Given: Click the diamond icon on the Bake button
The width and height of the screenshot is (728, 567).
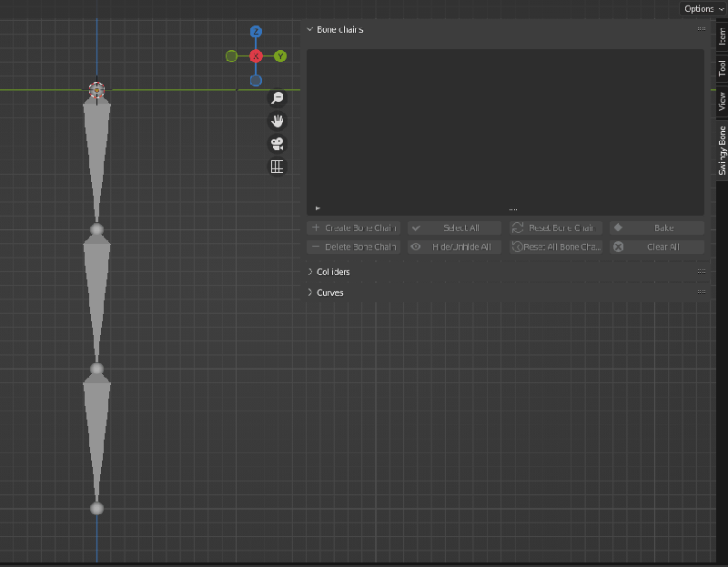Looking at the screenshot, I should 617,228.
